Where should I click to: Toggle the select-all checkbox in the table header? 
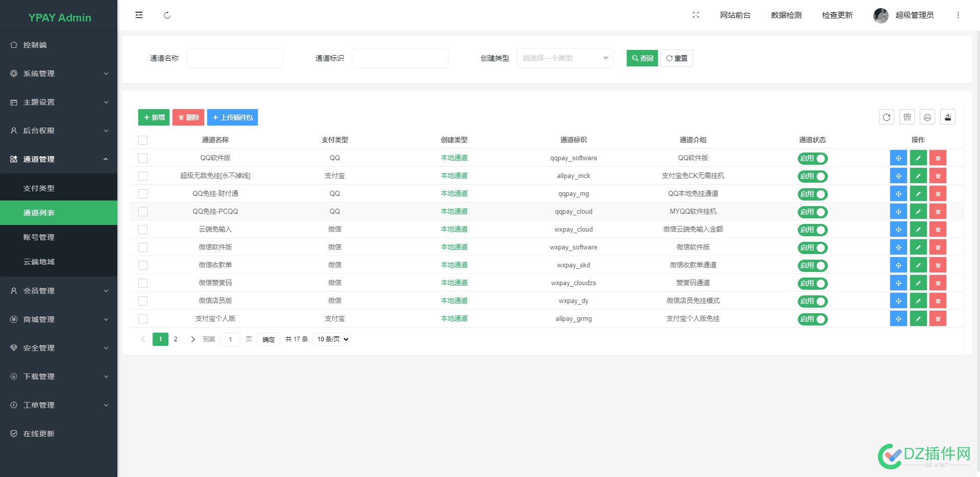[x=143, y=140]
